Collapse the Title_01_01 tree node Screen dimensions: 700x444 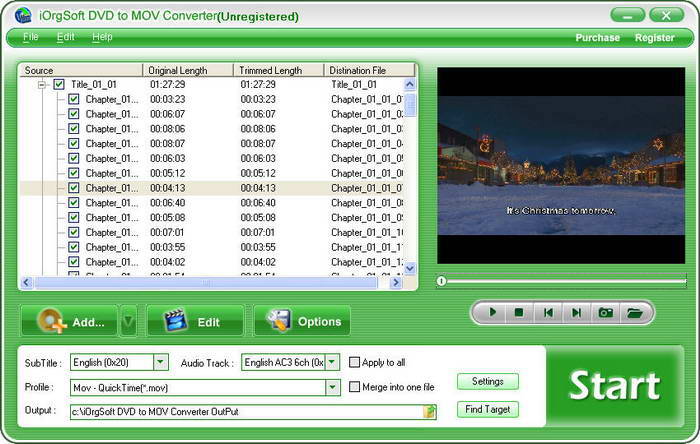[x=42, y=84]
